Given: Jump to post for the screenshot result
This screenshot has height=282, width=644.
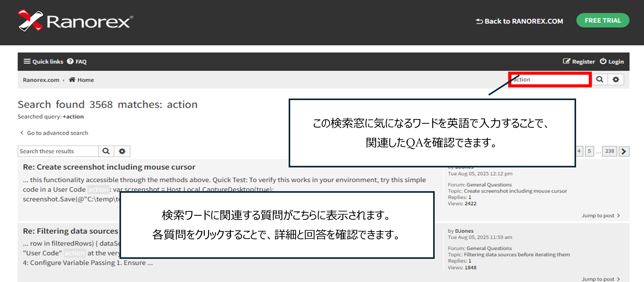Looking at the screenshot, I should tap(601, 216).
